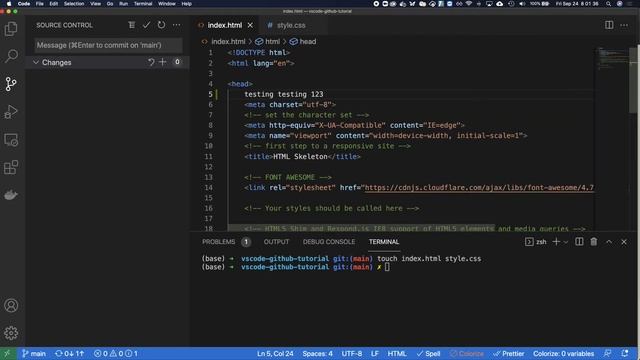This screenshot has height=360, width=640.
Task: Synchronize changes in status bar
Action: click(x=69, y=353)
